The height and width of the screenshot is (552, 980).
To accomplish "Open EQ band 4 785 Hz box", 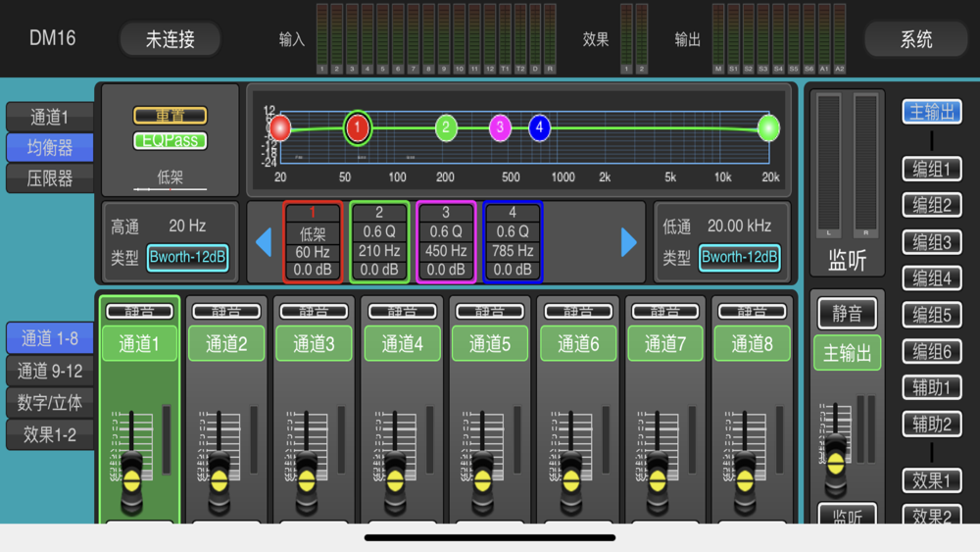I will click(513, 242).
